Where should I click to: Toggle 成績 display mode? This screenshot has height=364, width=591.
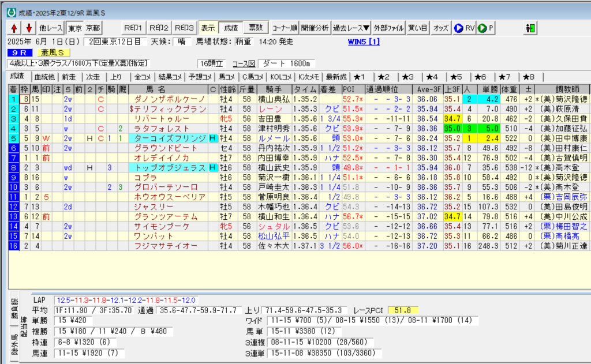pyautogui.click(x=230, y=28)
